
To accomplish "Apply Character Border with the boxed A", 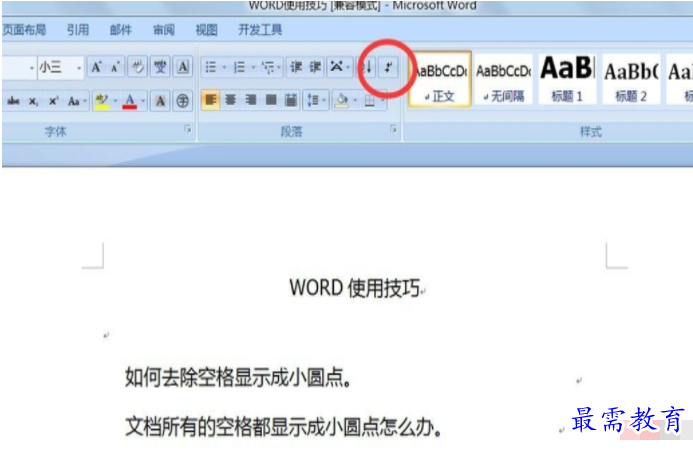I will pyautogui.click(x=183, y=67).
